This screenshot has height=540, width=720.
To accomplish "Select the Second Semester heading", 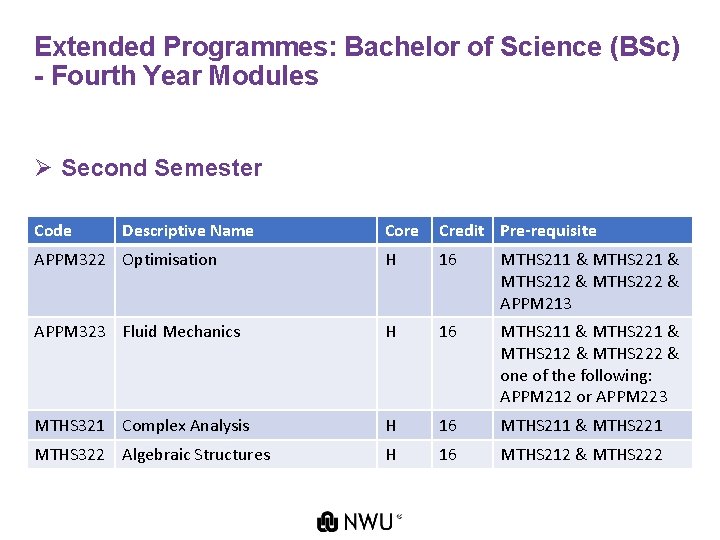I will (162, 168).
